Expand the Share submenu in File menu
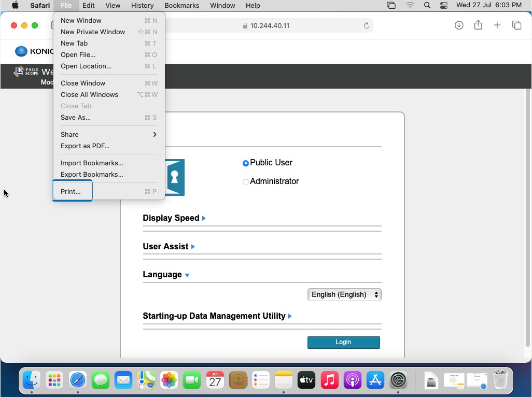 pyautogui.click(x=108, y=134)
